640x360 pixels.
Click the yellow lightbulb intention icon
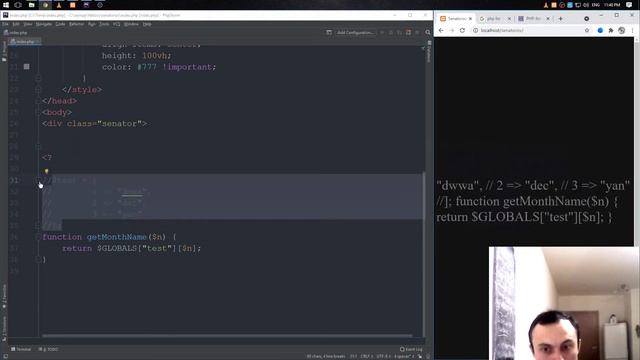pos(46,171)
